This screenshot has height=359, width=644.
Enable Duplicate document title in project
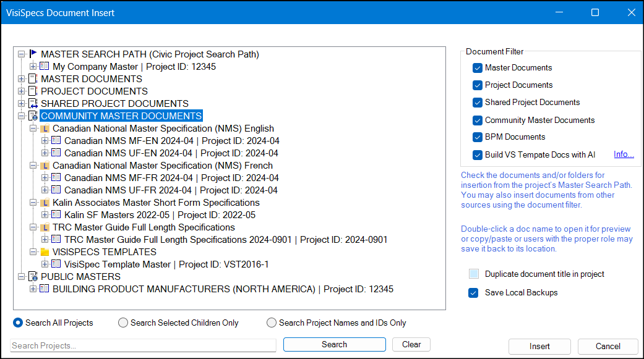[474, 274]
